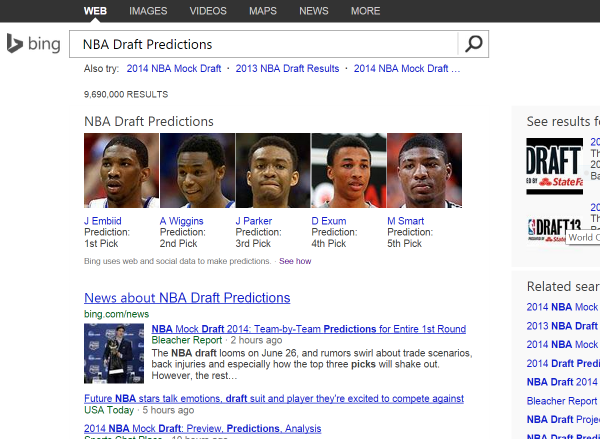600x439 pixels.
Task: Open the News tab
Action: click(x=314, y=11)
